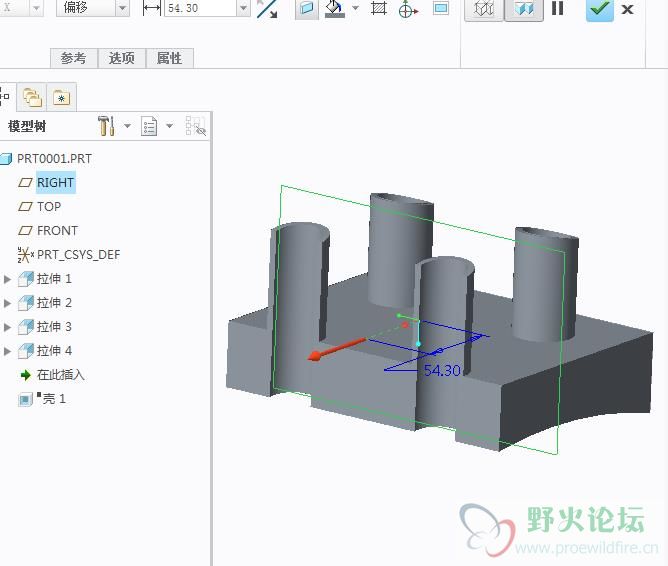Open the 参考 tab
This screenshot has width=668, height=566.
pos(74,58)
